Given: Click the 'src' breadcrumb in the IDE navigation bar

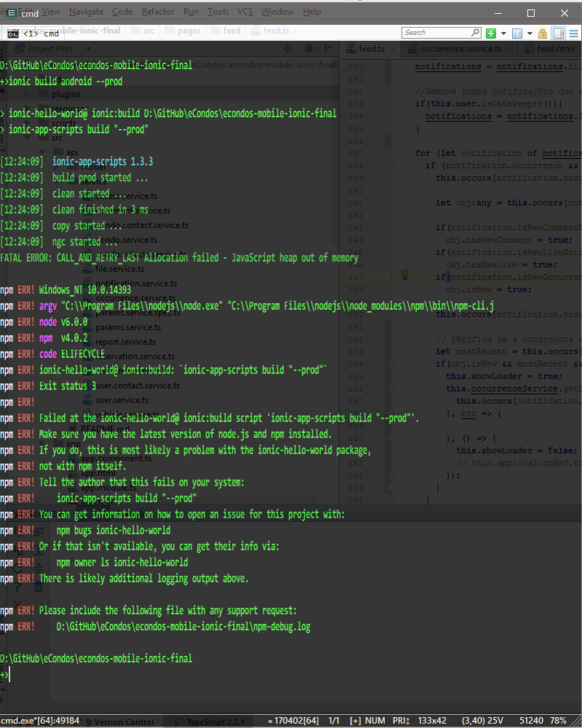Looking at the screenshot, I should [x=148, y=31].
